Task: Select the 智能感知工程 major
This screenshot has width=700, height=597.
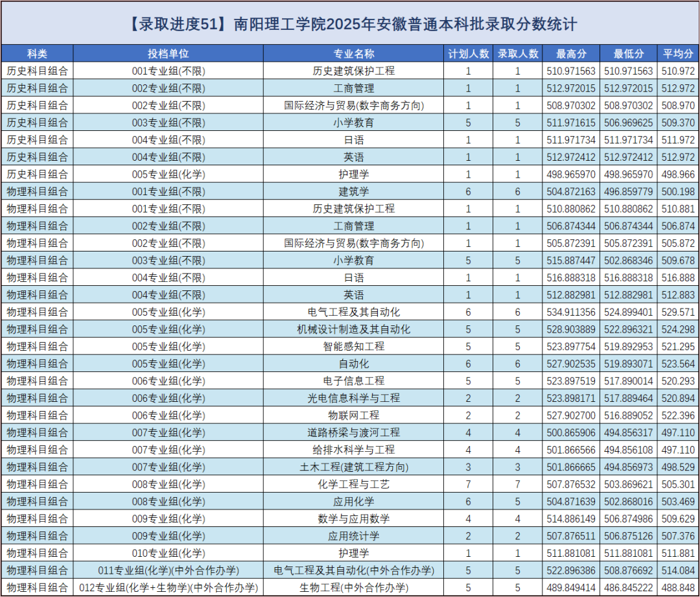Action: pyautogui.click(x=354, y=347)
